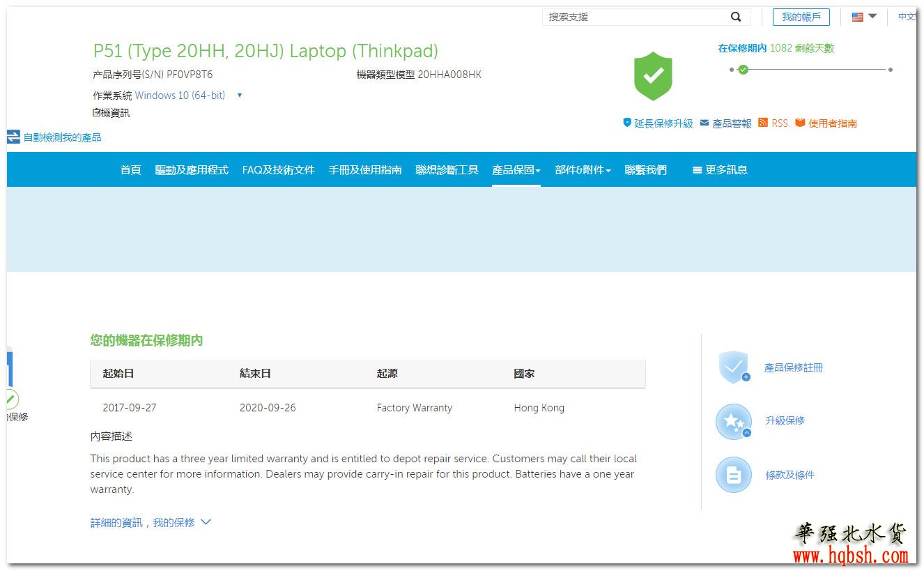
Task: Click the 自動檢測我的產品 link
Action: pyautogui.click(x=63, y=137)
